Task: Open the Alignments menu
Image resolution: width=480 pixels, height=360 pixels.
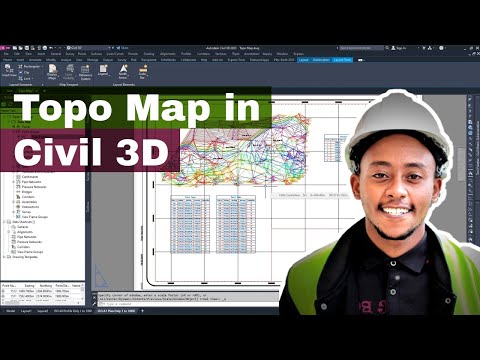Action: click(168, 54)
